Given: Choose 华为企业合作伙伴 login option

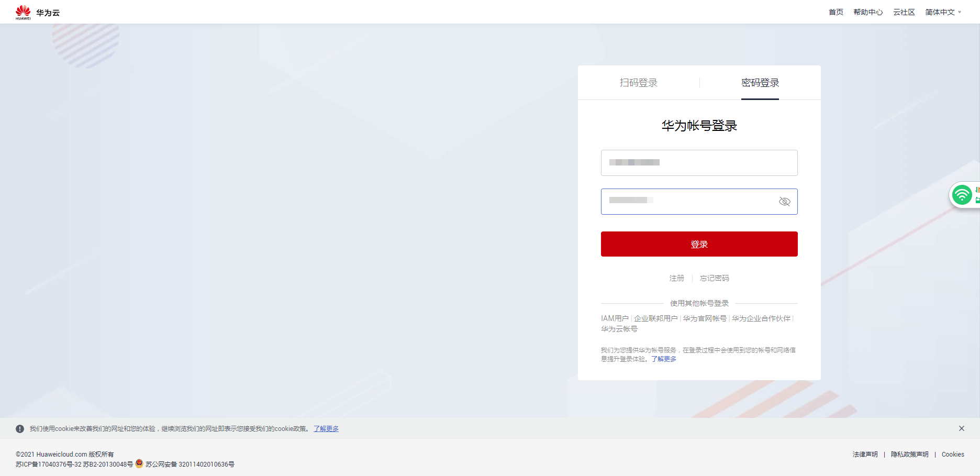Looking at the screenshot, I should click(x=761, y=318).
